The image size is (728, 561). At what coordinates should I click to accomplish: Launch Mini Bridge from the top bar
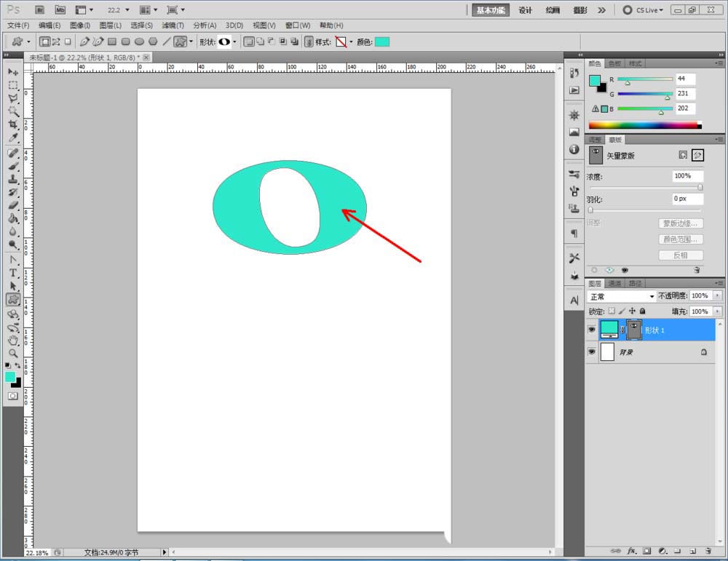tap(60, 9)
